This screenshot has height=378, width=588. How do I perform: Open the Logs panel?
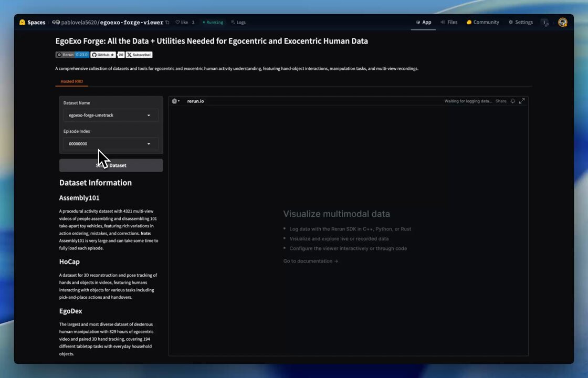tap(238, 23)
